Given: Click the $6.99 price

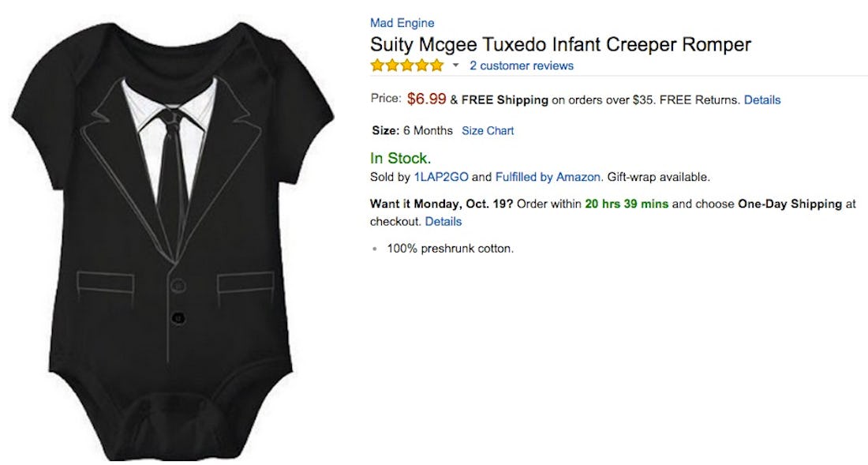Looking at the screenshot, I should [x=426, y=99].
